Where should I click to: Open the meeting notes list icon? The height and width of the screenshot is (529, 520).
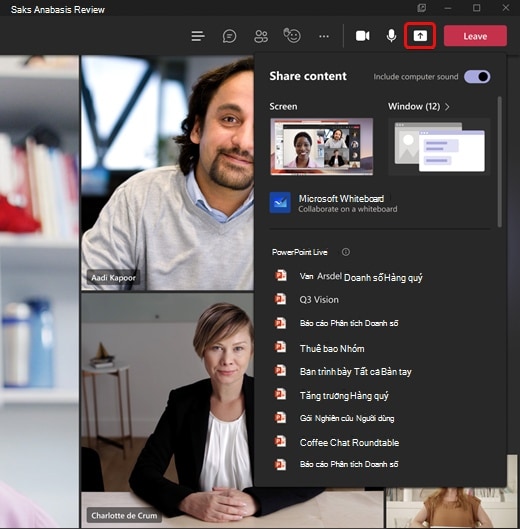(198, 36)
